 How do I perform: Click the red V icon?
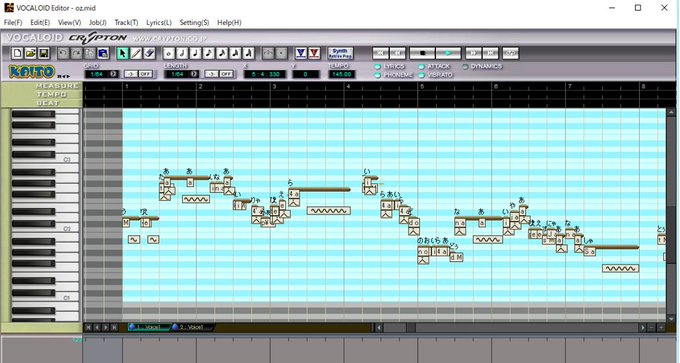pyautogui.click(x=314, y=53)
